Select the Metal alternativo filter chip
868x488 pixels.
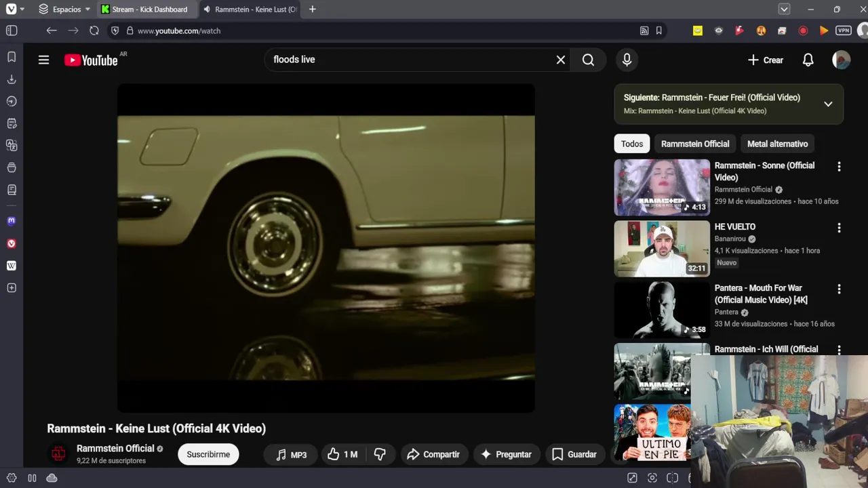click(778, 144)
